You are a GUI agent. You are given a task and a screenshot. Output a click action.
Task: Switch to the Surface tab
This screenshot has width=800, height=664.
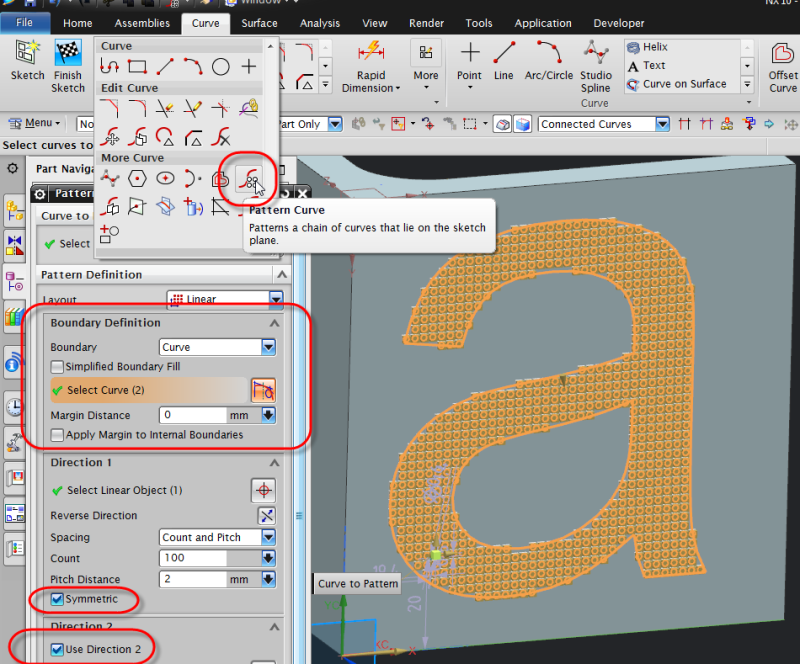[259, 23]
